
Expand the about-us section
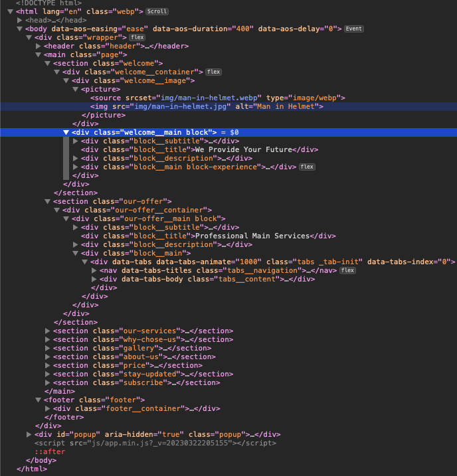click(x=47, y=357)
